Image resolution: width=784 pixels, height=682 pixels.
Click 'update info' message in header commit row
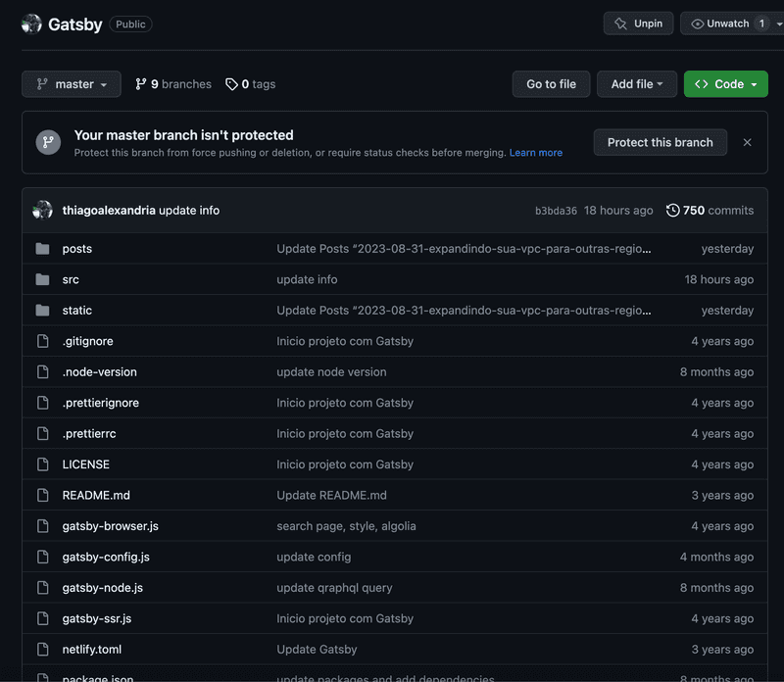point(189,210)
